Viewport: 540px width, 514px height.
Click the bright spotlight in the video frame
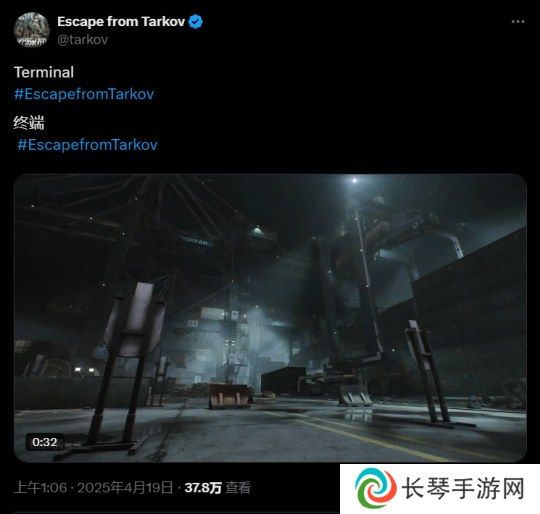[x=354, y=180]
